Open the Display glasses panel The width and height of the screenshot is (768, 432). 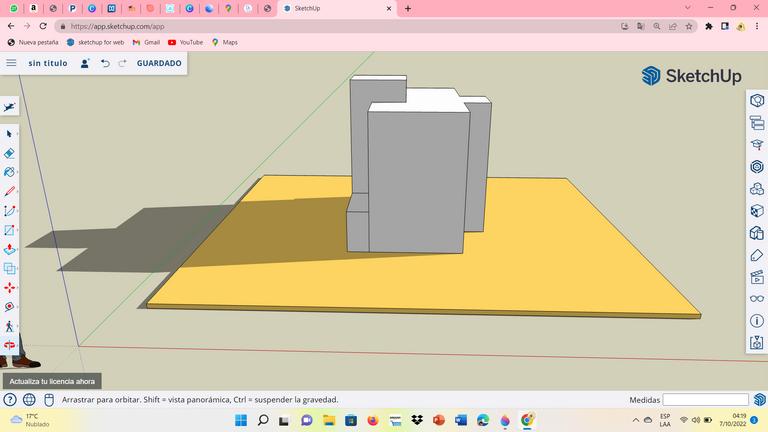tap(757, 298)
